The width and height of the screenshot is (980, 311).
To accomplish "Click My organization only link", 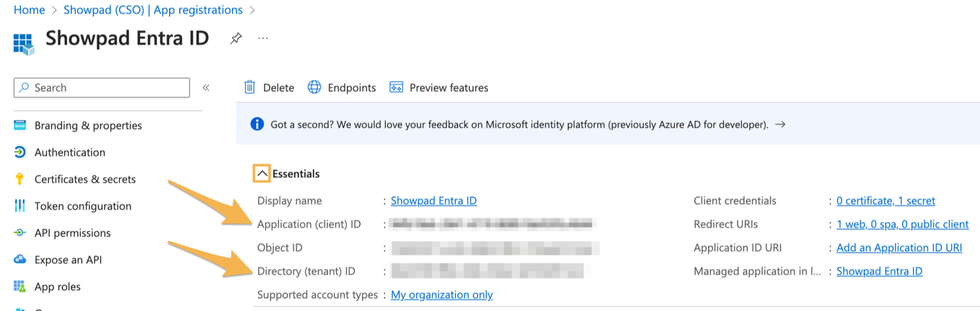I will click(442, 295).
